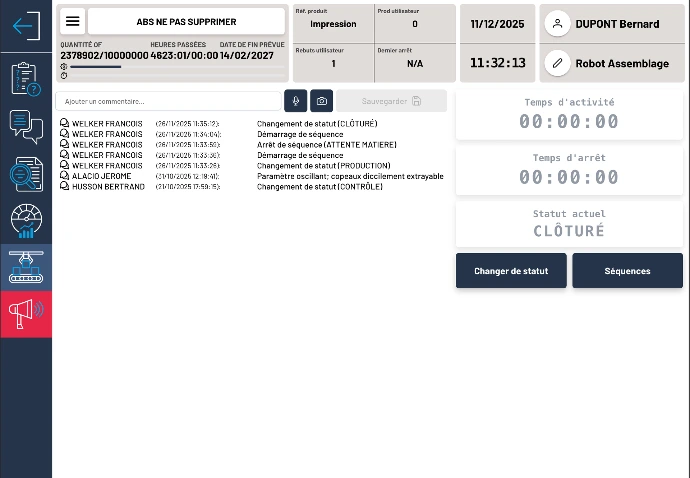Click the microphone voice comment button
The height and width of the screenshot is (478, 690).
295,101
